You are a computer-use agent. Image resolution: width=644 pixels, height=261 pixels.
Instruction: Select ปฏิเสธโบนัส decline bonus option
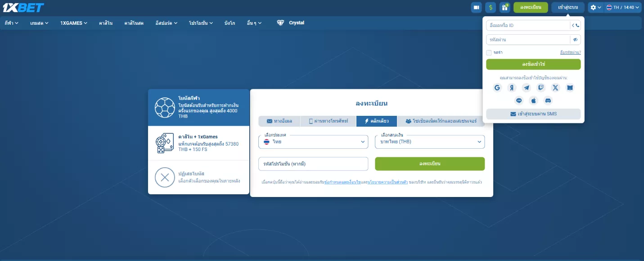[x=198, y=177]
